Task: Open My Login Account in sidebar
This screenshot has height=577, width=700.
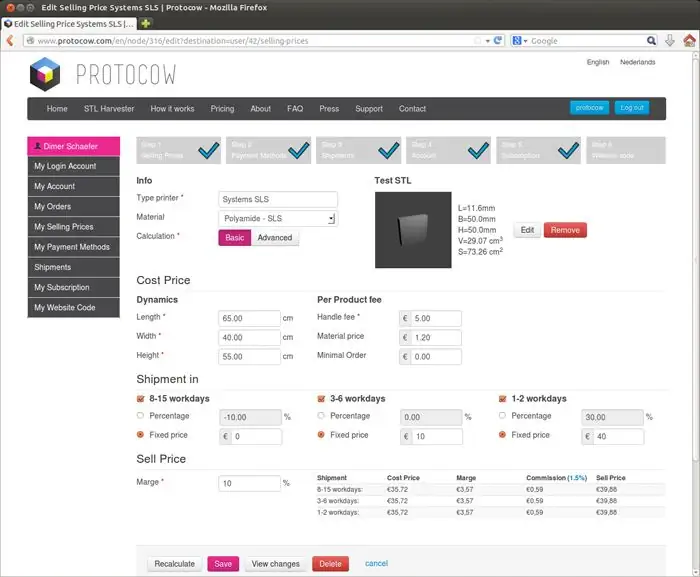Action: [x=74, y=166]
